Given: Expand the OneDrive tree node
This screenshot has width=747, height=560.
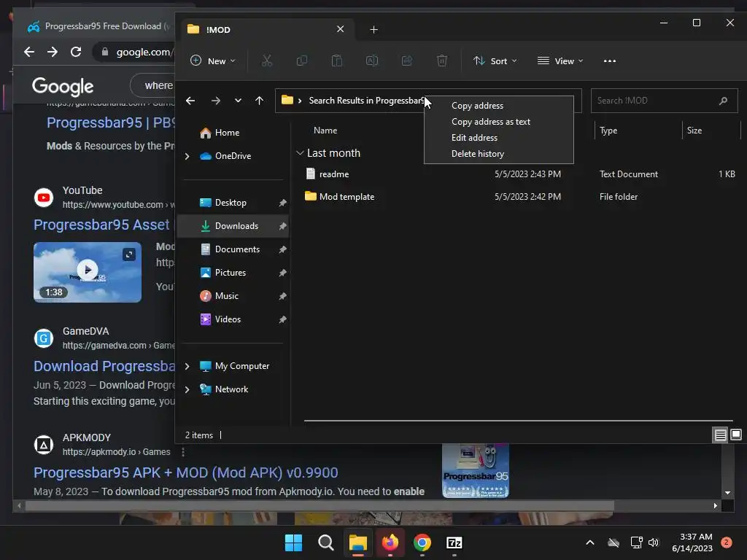Looking at the screenshot, I should tap(187, 156).
